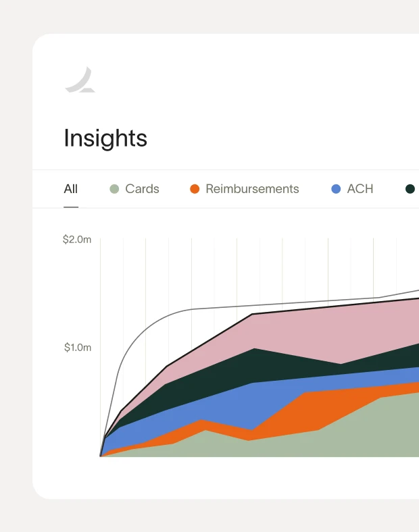Switch to the Cards filter tab

point(142,189)
